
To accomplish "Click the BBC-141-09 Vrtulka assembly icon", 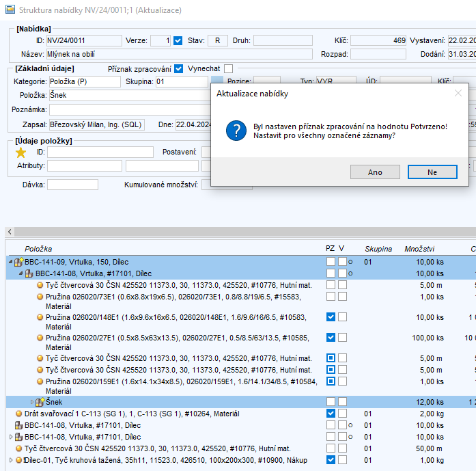I will pyautogui.click(x=18, y=262).
